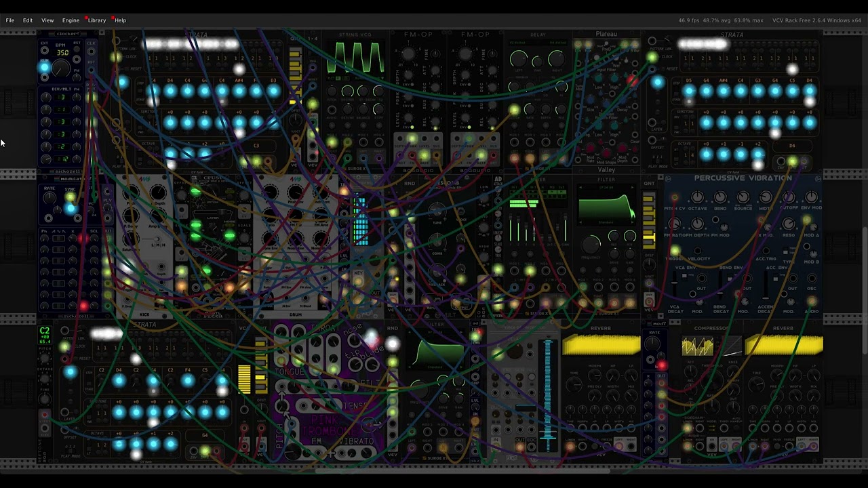Screen dimensions: 868x488
Task: Click the Compressor waveform display
Action: click(x=698, y=346)
